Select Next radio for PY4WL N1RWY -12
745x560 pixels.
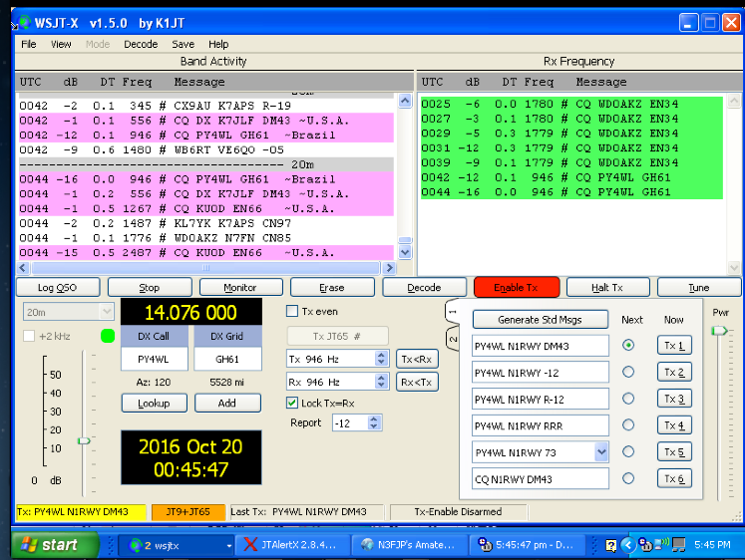click(x=628, y=372)
